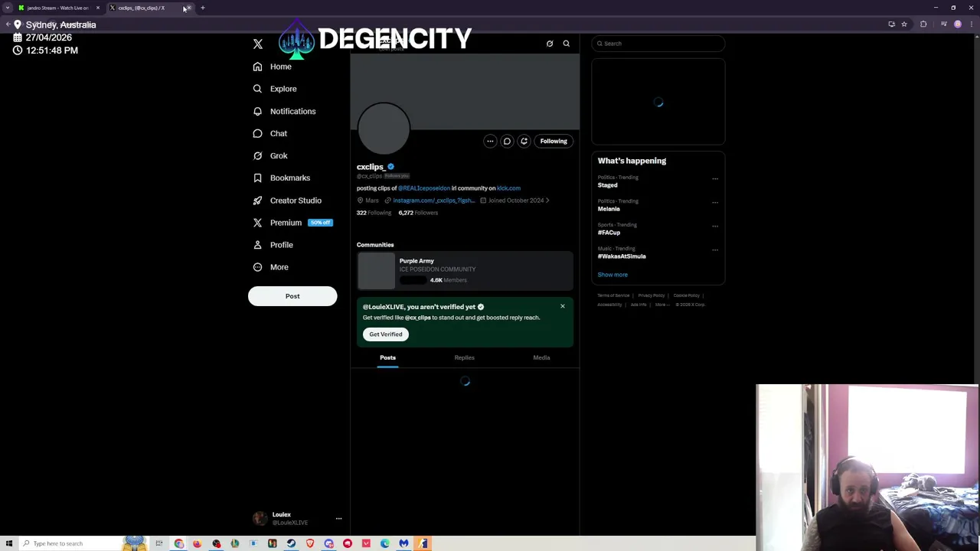Click the Get Verified button
Viewport: 980px width, 551px height.
[386, 334]
